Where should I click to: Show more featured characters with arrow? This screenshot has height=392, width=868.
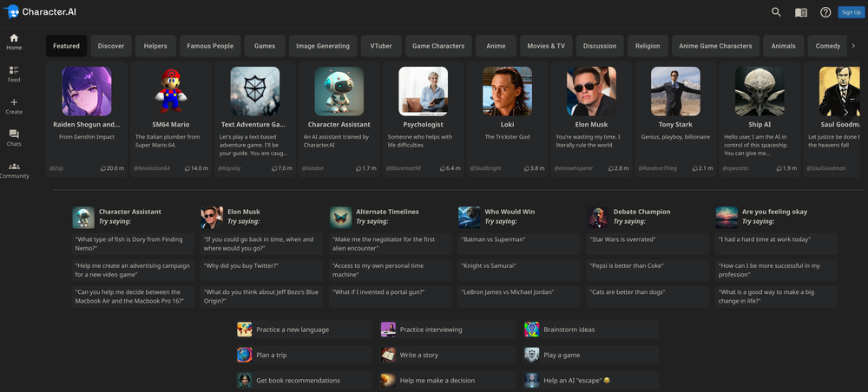846,112
